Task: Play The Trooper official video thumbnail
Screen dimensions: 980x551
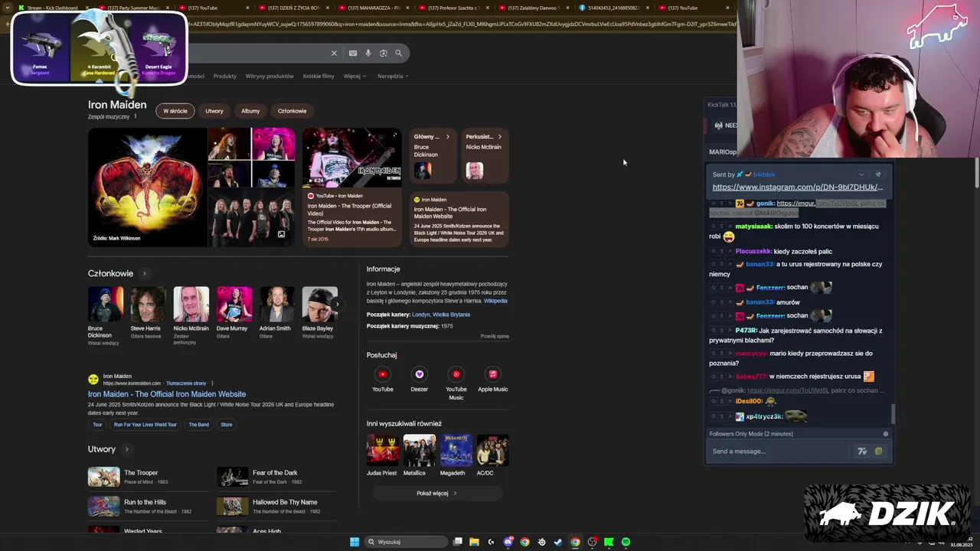Action: pyautogui.click(x=351, y=158)
